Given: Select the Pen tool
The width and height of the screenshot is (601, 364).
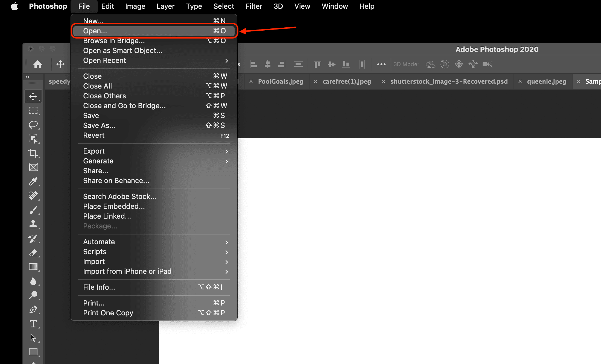Looking at the screenshot, I should point(33,309).
